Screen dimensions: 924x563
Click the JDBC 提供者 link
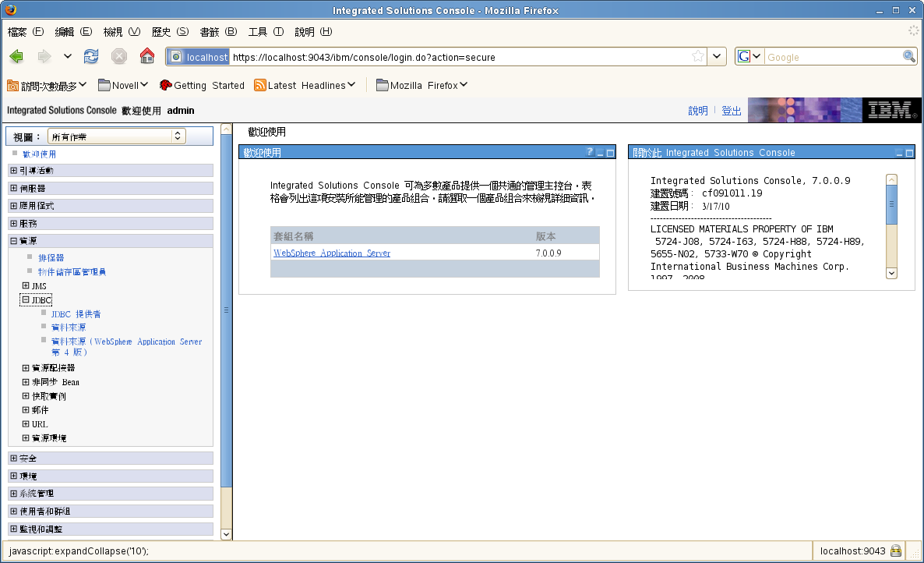pos(76,314)
